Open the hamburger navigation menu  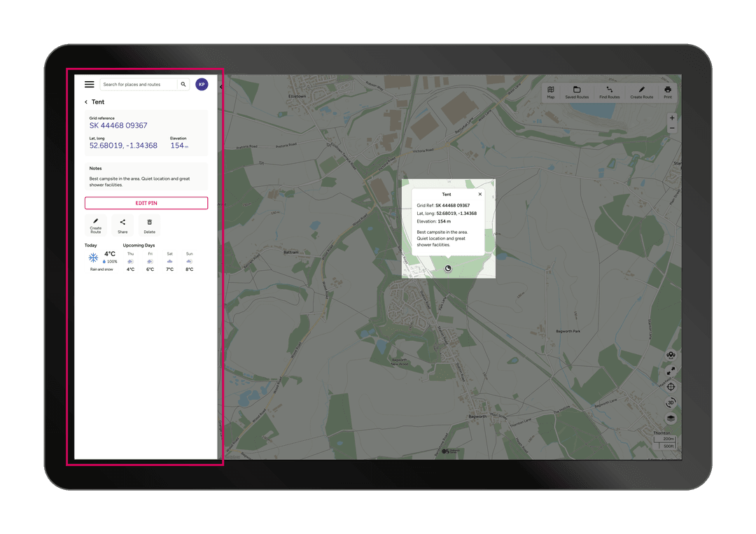[x=89, y=84]
